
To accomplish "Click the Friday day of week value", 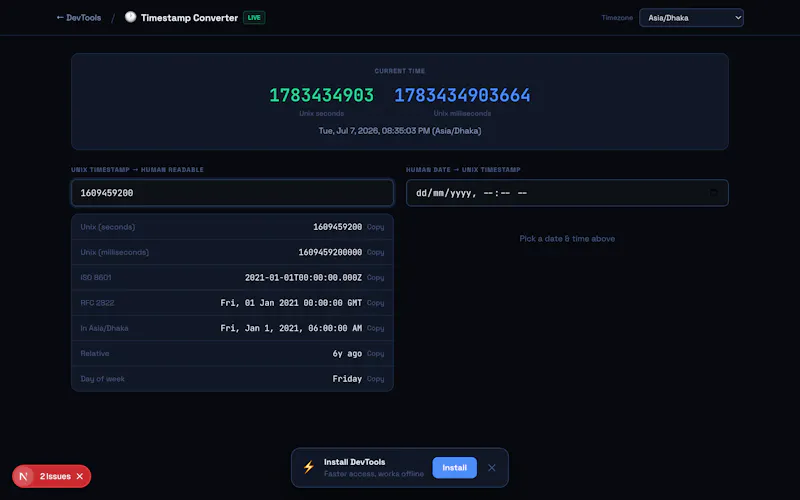I will (x=347, y=379).
